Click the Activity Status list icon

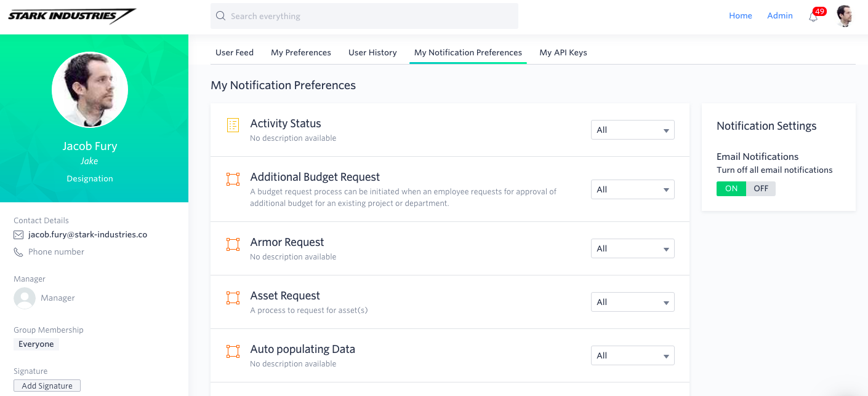pos(233,125)
